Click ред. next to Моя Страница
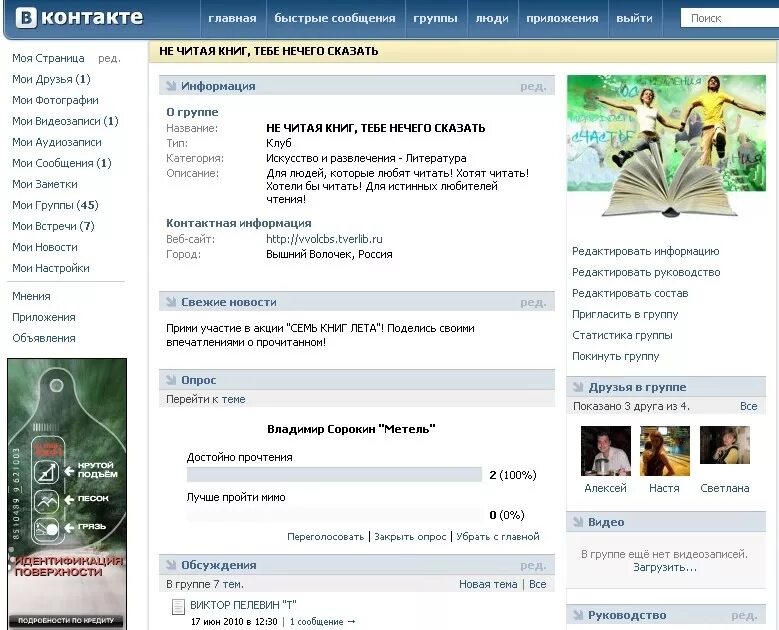The height and width of the screenshot is (630, 779). coord(109,59)
